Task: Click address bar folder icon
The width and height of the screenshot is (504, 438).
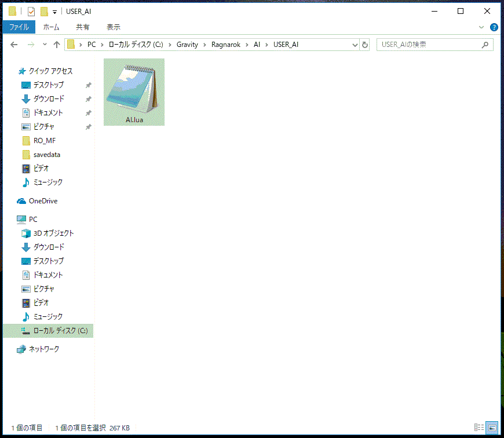Action: pos(71,45)
